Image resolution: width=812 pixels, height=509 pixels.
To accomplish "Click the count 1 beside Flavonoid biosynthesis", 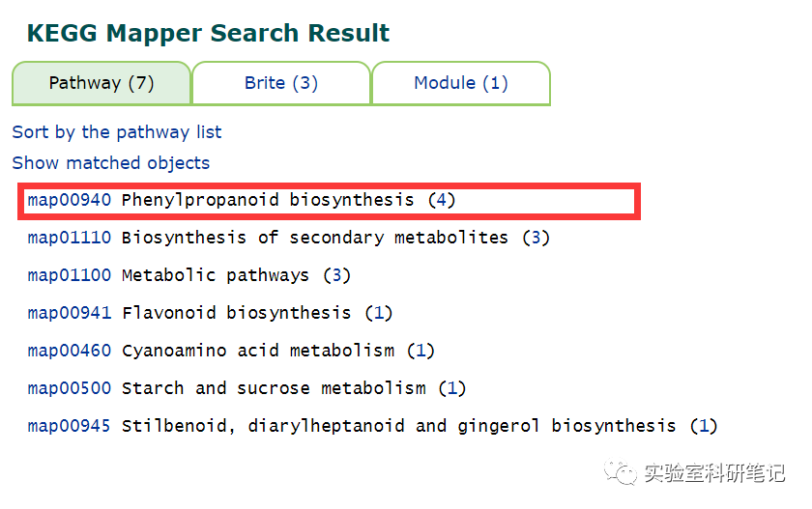I will tap(378, 313).
